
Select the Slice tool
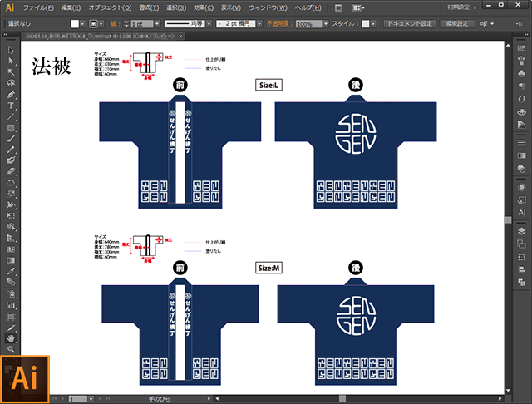[x=11, y=328]
